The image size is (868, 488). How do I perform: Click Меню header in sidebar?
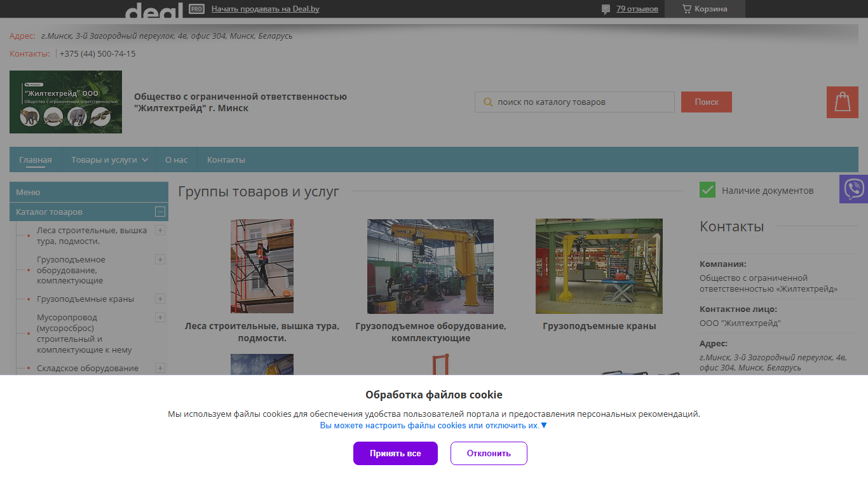point(89,192)
